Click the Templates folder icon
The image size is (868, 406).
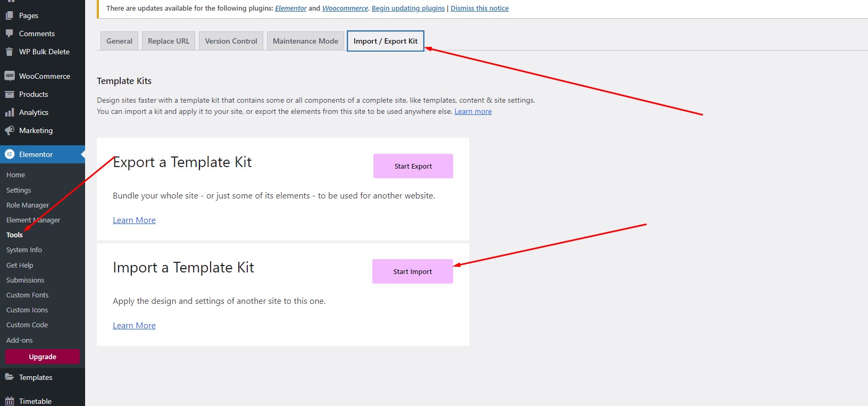10,377
